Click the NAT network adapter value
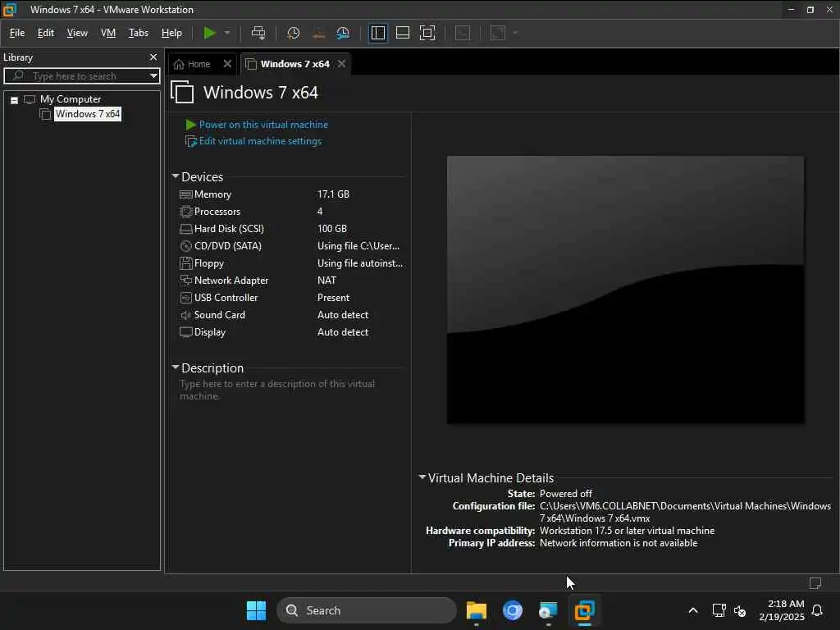Viewport: 840px width, 630px height. coord(326,281)
